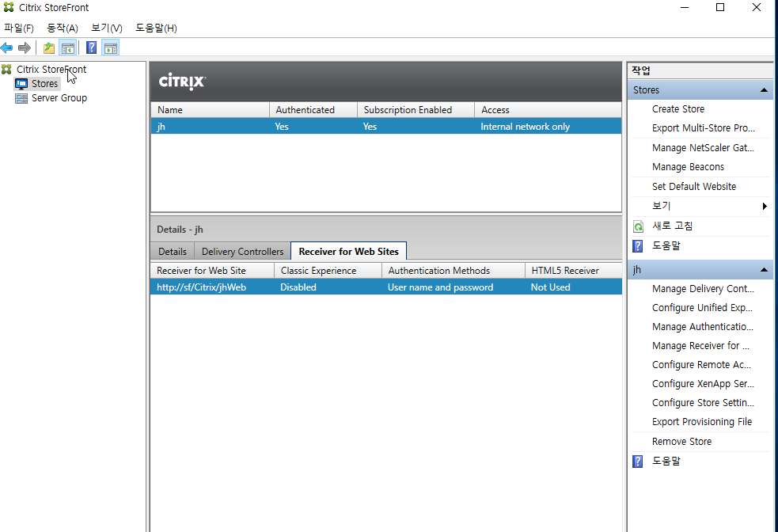Click the Disabled classic experience cell
Viewport: 778px width, 532px height.
298,287
